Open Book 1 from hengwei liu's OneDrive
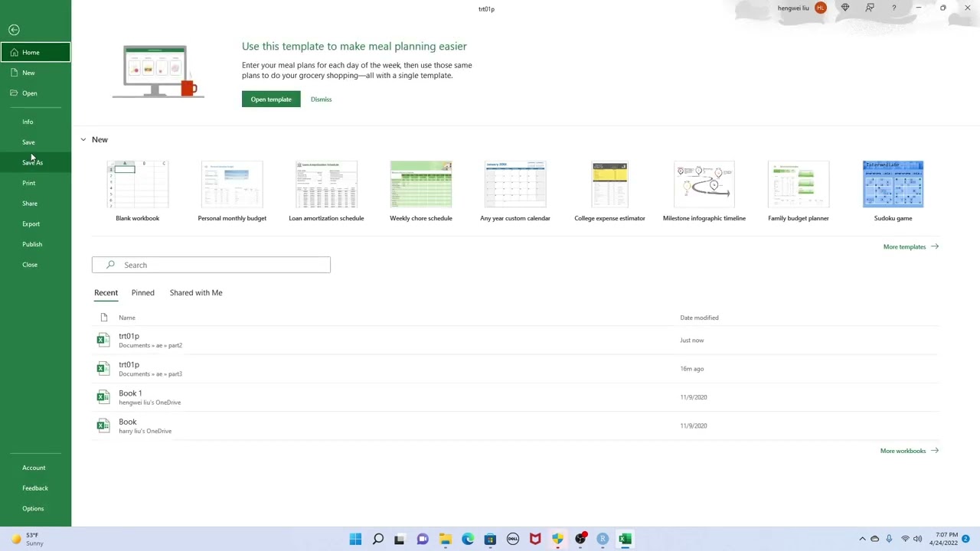This screenshot has height=551, width=980. click(x=515, y=397)
